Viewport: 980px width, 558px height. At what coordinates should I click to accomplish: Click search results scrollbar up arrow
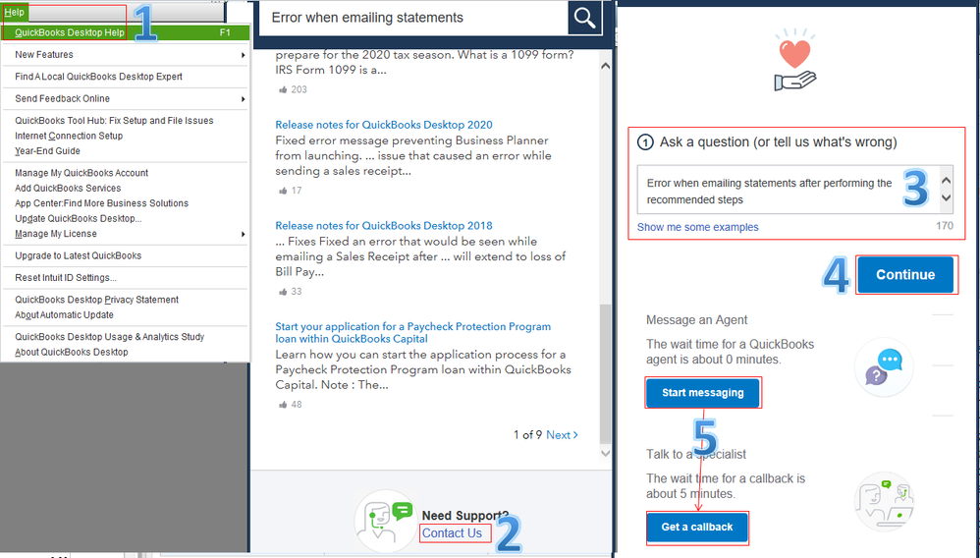click(605, 66)
